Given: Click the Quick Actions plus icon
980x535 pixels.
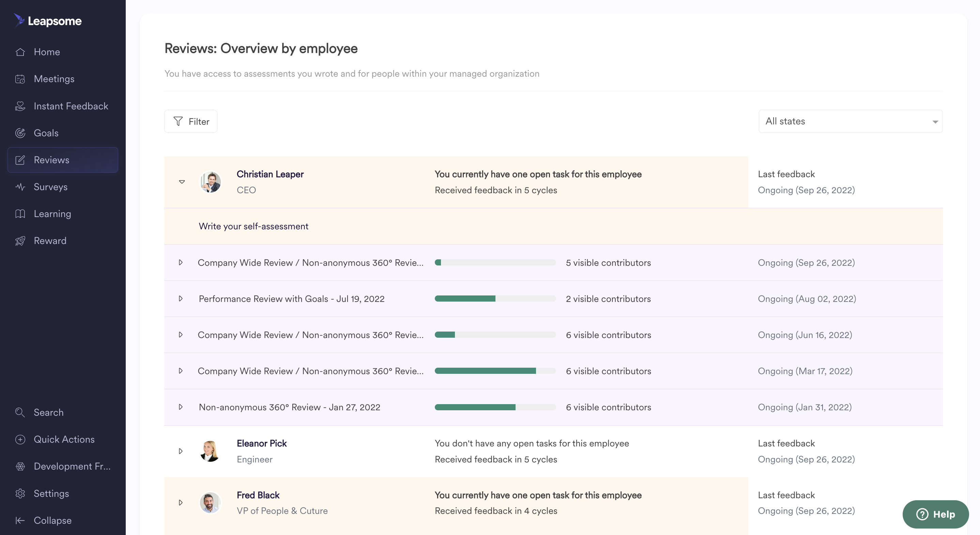Looking at the screenshot, I should 20,440.
